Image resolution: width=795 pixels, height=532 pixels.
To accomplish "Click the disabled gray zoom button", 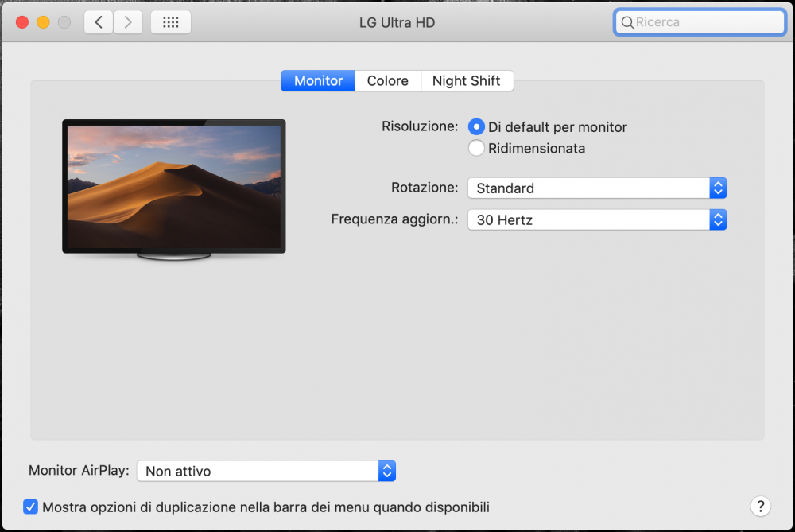I will [x=64, y=22].
